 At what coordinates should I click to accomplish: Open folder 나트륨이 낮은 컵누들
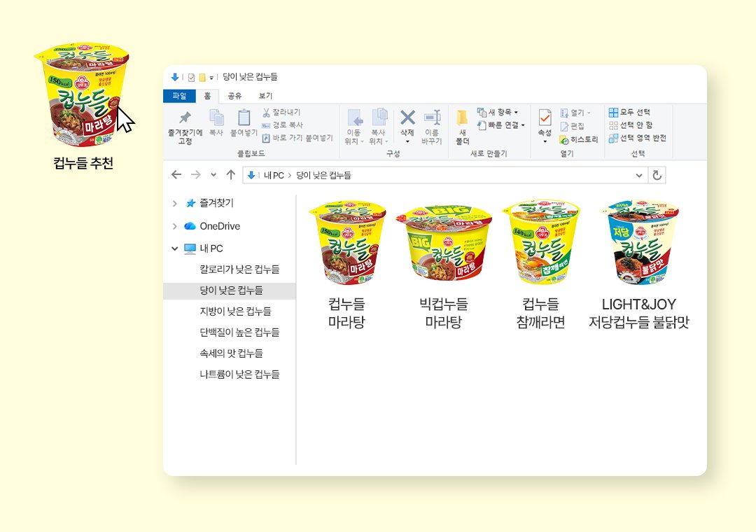pos(239,374)
